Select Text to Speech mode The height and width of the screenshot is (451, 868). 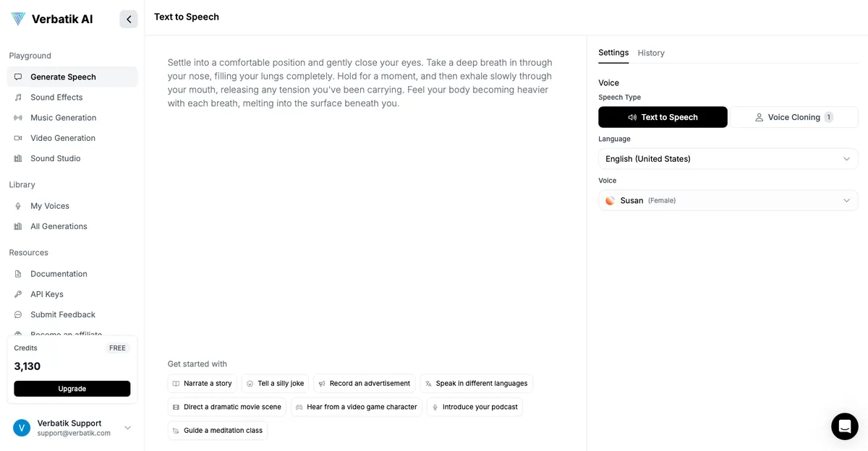click(663, 116)
